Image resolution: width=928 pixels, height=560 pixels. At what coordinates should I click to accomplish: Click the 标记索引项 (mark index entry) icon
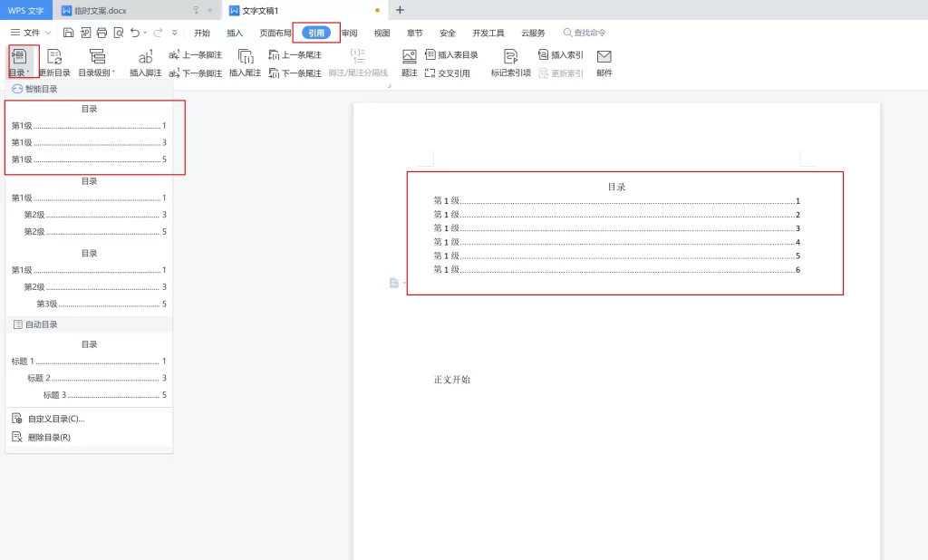coord(510,56)
